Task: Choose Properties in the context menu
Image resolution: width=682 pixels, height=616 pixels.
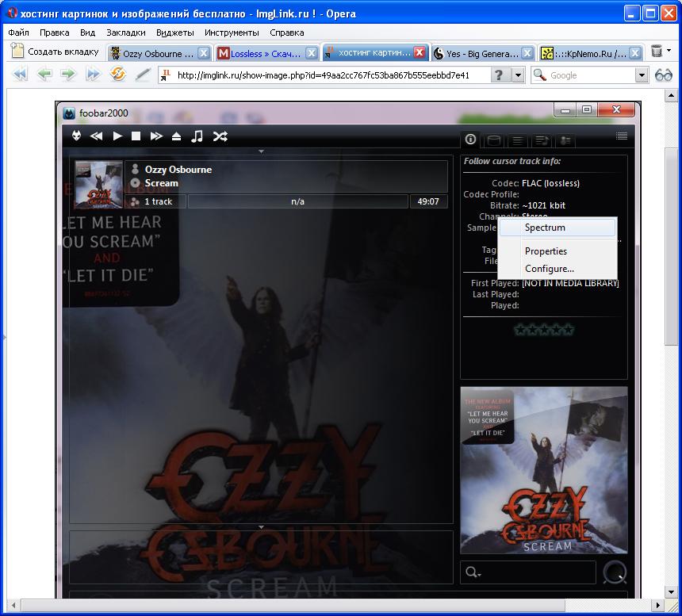Action: (546, 251)
